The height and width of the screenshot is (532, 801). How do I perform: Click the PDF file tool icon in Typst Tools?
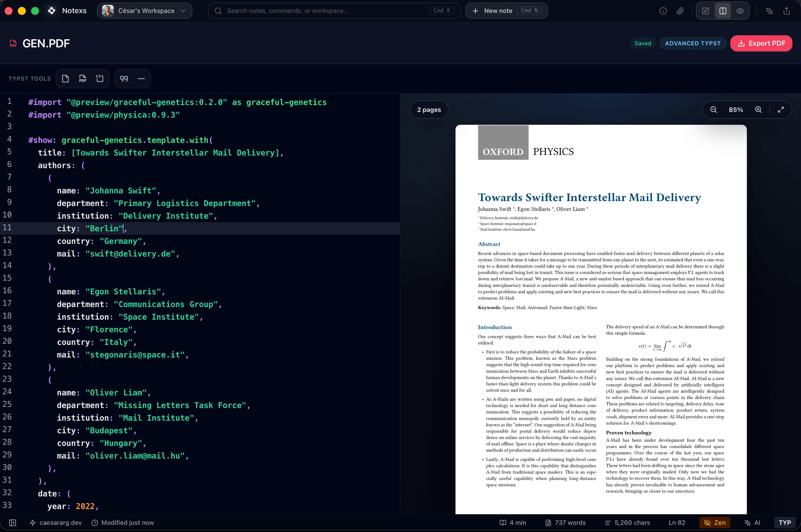(82, 79)
